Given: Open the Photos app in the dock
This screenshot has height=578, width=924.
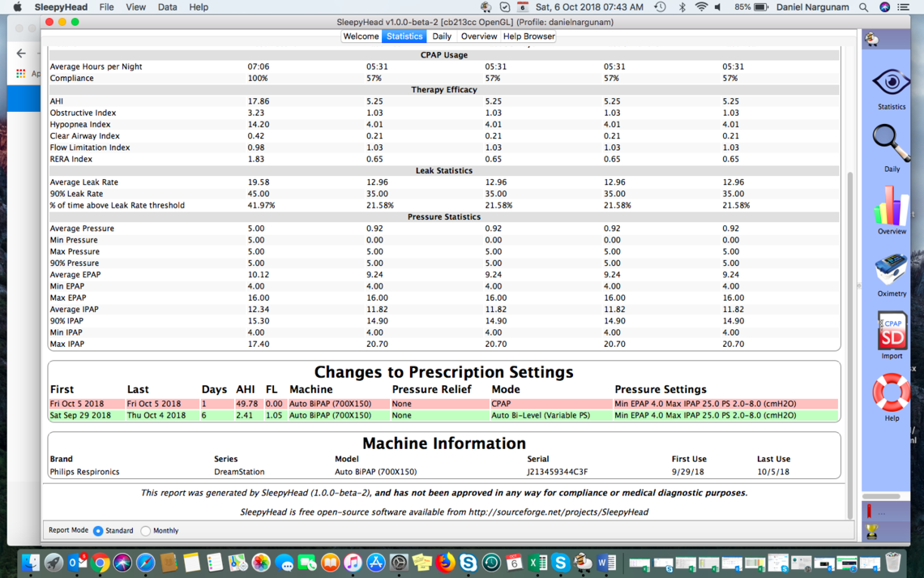Looking at the screenshot, I should click(260, 563).
